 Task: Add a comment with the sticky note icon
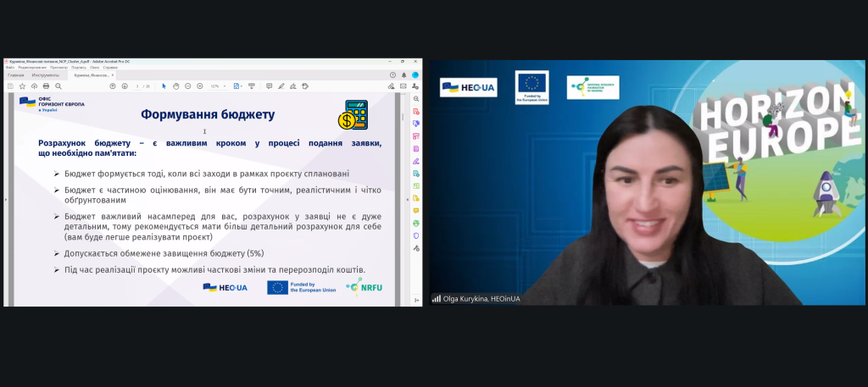(x=269, y=86)
